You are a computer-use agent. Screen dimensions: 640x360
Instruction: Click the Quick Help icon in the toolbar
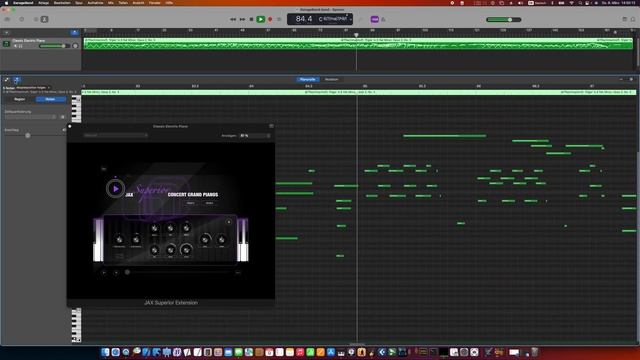click(x=22, y=19)
